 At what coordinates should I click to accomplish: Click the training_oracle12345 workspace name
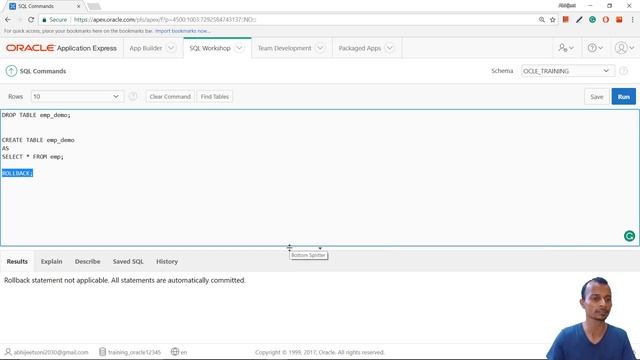coord(134,352)
